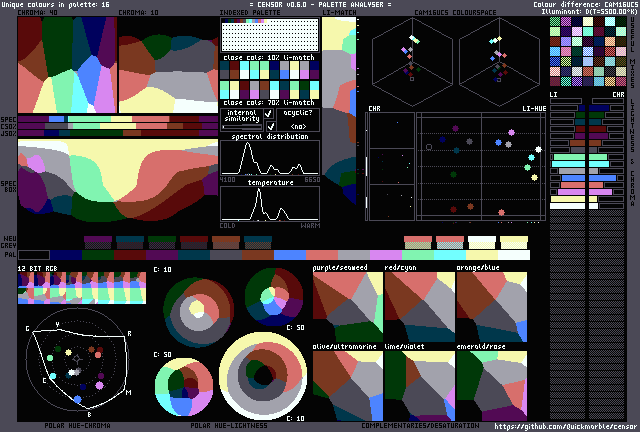This screenshot has width=640, height=432.
Task: Click the polar hue-chroma wheel centre crosshair
Action: 78,360
